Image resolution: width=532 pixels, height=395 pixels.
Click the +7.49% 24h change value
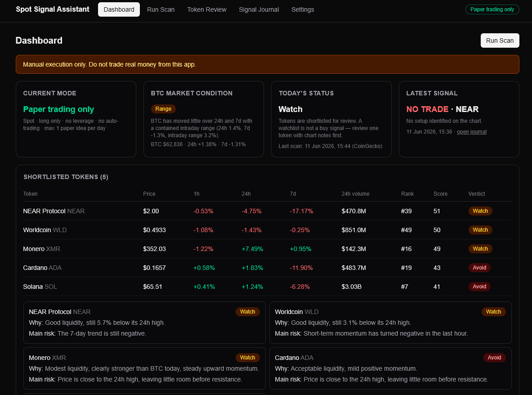pyautogui.click(x=252, y=249)
